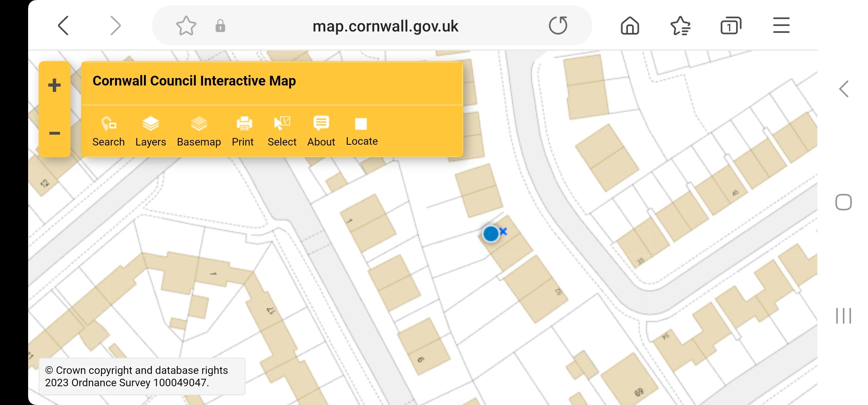
Task: Zoom in with the plus button
Action: tap(55, 85)
